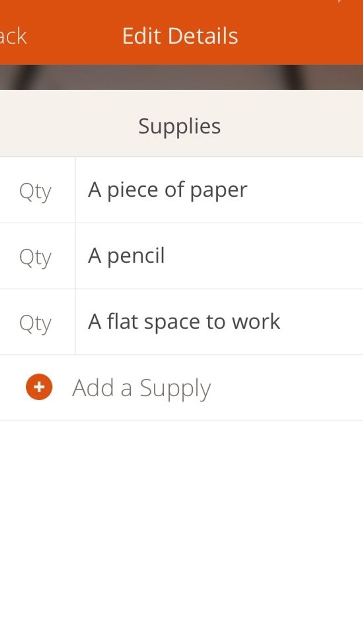Go back using the Back button
This screenshot has height=644, width=363.
coord(13,36)
